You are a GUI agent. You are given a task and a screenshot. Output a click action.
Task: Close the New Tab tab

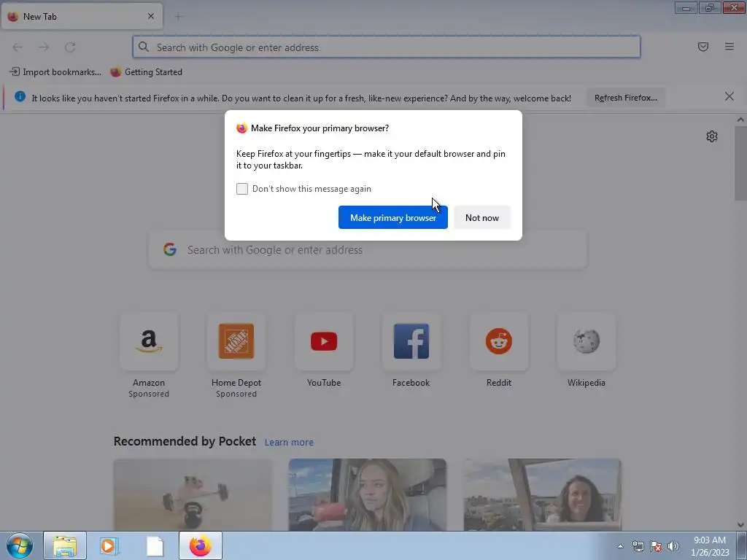point(151,16)
